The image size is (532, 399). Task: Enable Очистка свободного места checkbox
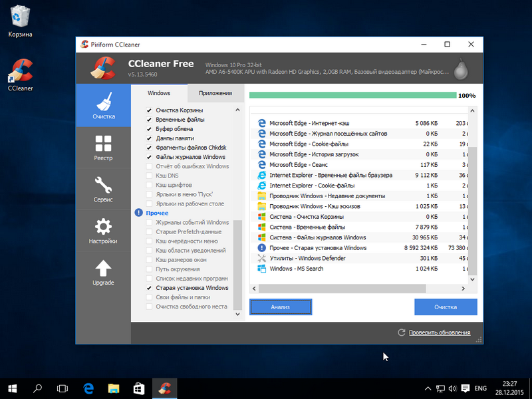[150, 307]
